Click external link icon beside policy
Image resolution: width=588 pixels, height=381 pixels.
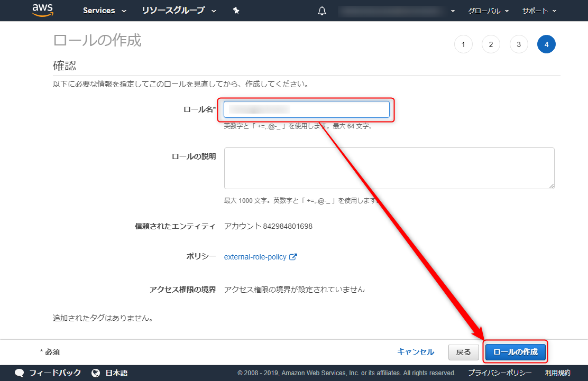pyautogui.click(x=293, y=257)
